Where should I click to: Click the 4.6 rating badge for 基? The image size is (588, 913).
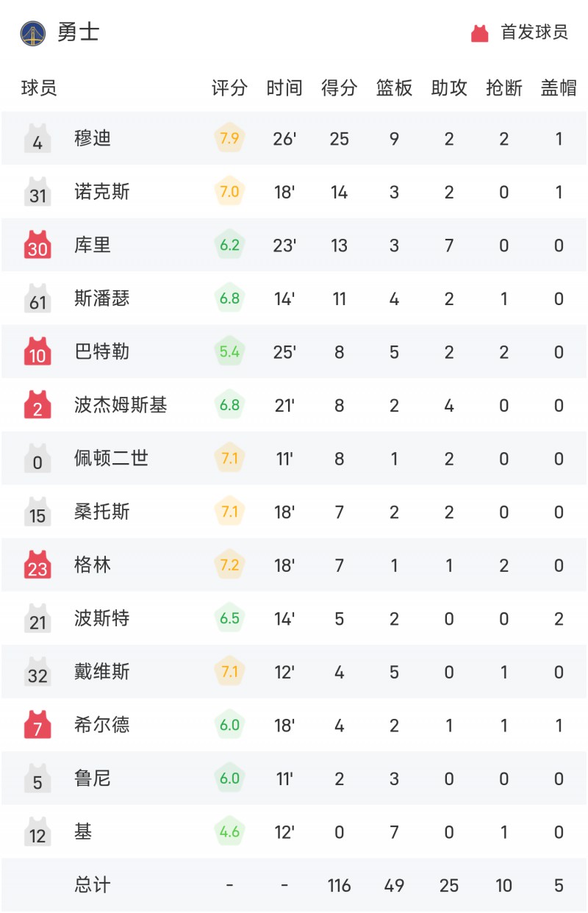229,831
